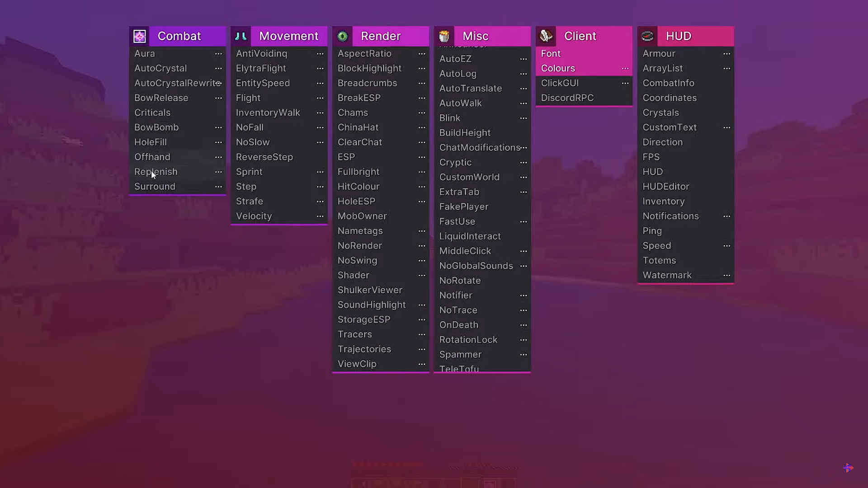This screenshot has height=488, width=868.
Task: Click the Client category icon
Action: 546,36
